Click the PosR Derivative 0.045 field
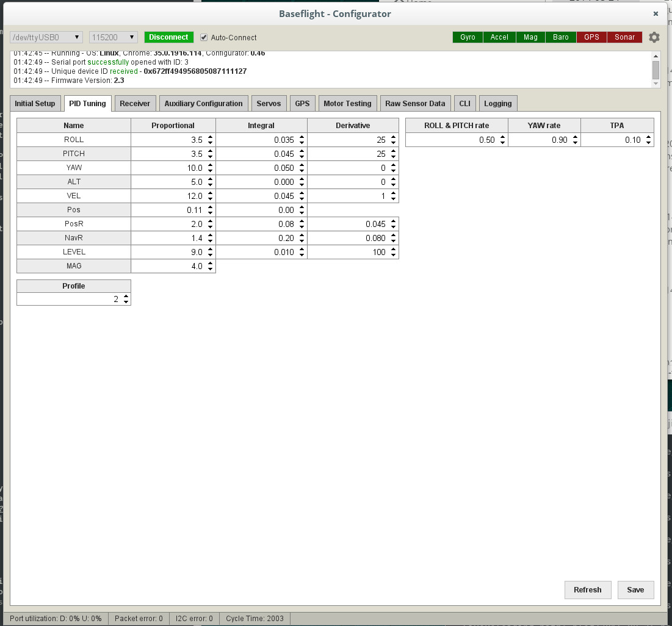 [353, 224]
